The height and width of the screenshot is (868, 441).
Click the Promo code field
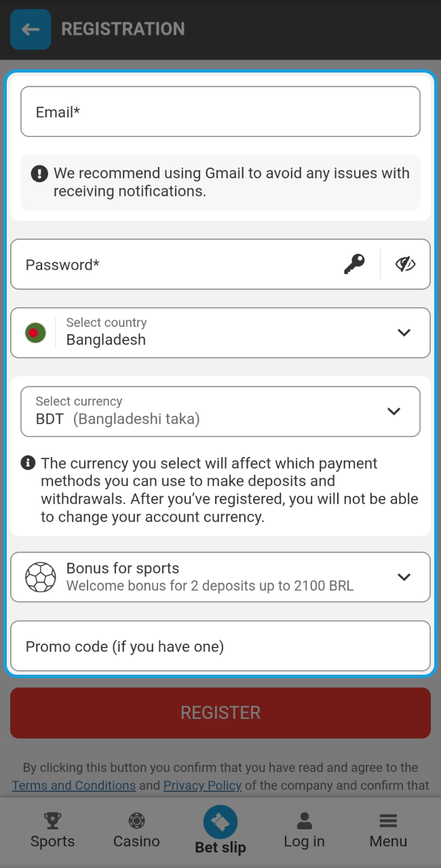(x=220, y=646)
